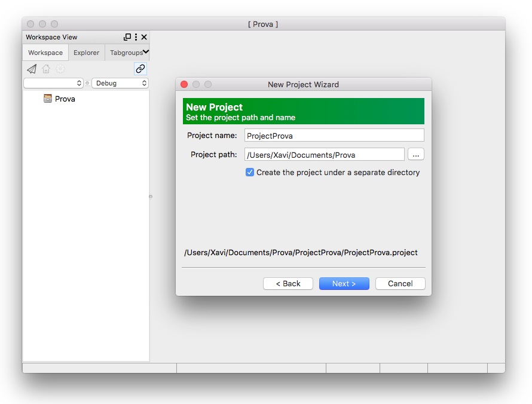Screen dimensions: 532x404
Task: Go back with the < Back button
Action: click(288, 283)
